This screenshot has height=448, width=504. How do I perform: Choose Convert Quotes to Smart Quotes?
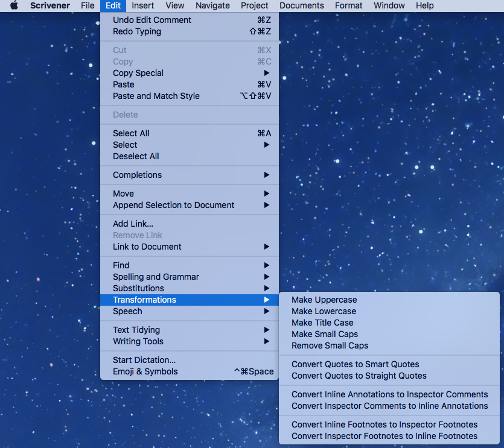click(389, 365)
